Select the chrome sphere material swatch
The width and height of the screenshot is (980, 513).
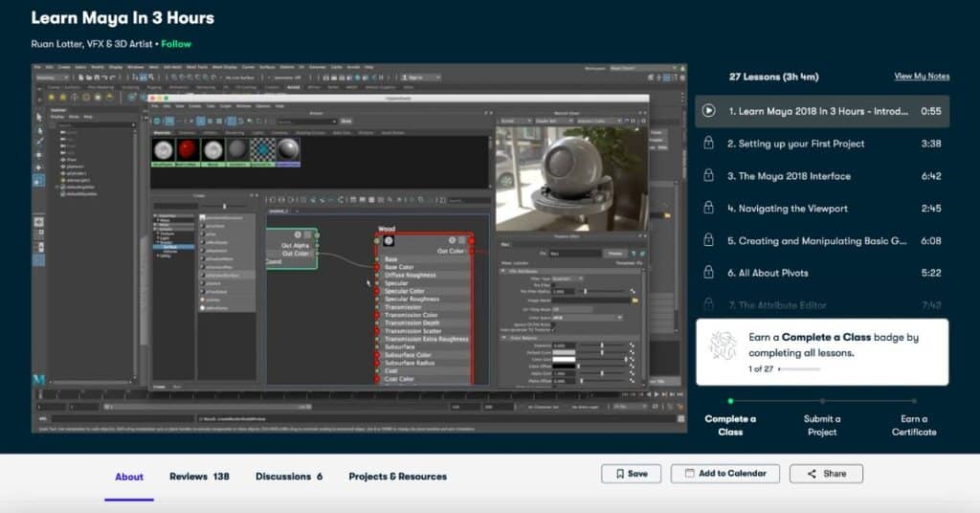(x=287, y=150)
